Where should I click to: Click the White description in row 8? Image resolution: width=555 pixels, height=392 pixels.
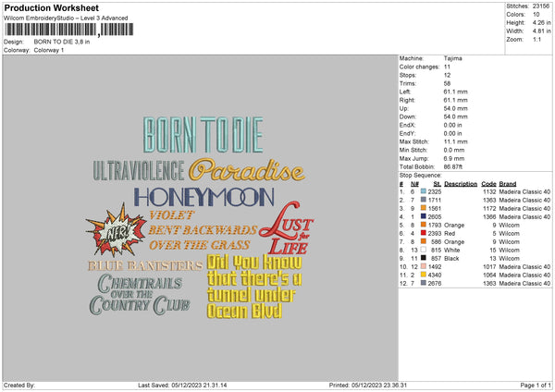(451, 250)
